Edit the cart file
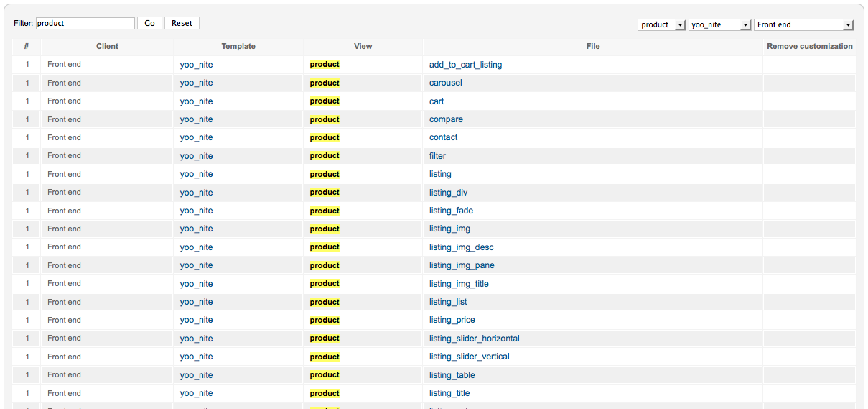This screenshot has height=409, width=868. pyautogui.click(x=437, y=101)
